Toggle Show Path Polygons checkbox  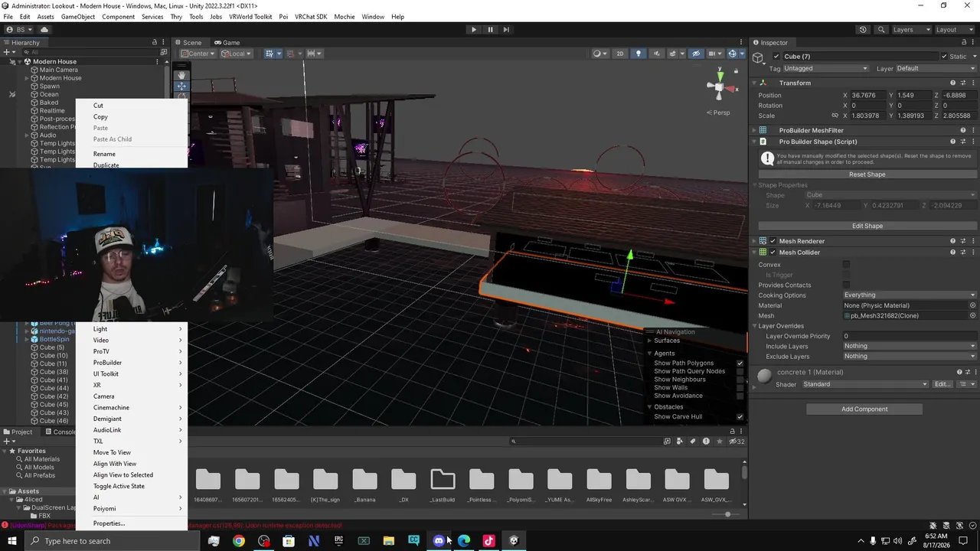[x=740, y=363]
